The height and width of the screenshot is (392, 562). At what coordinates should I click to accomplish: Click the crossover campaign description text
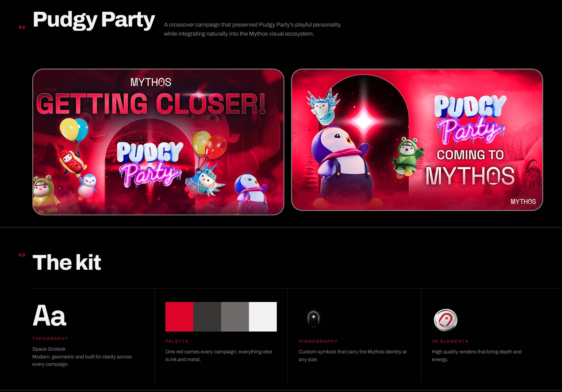(252, 29)
